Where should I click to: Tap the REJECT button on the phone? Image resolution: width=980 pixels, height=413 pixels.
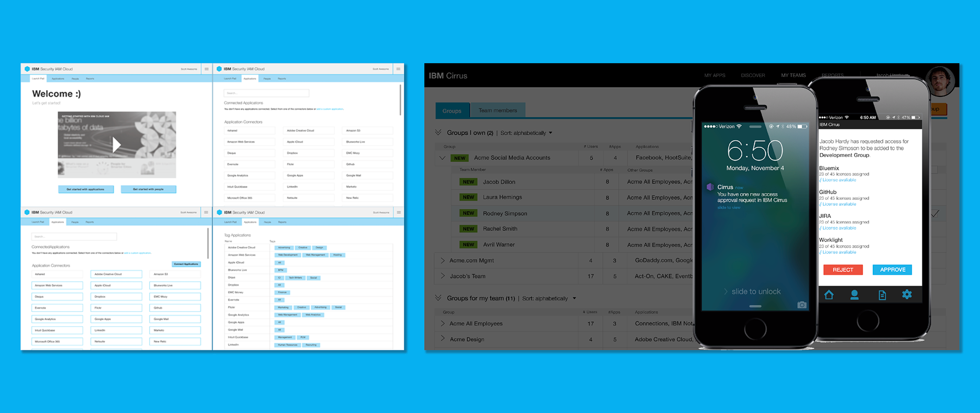tap(843, 270)
